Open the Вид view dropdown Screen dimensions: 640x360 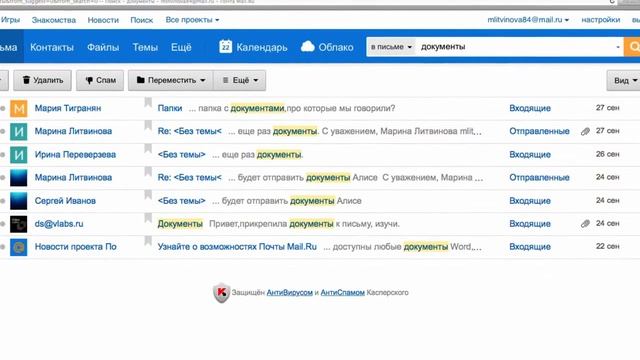pyautogui.click(x=624, y=80)
